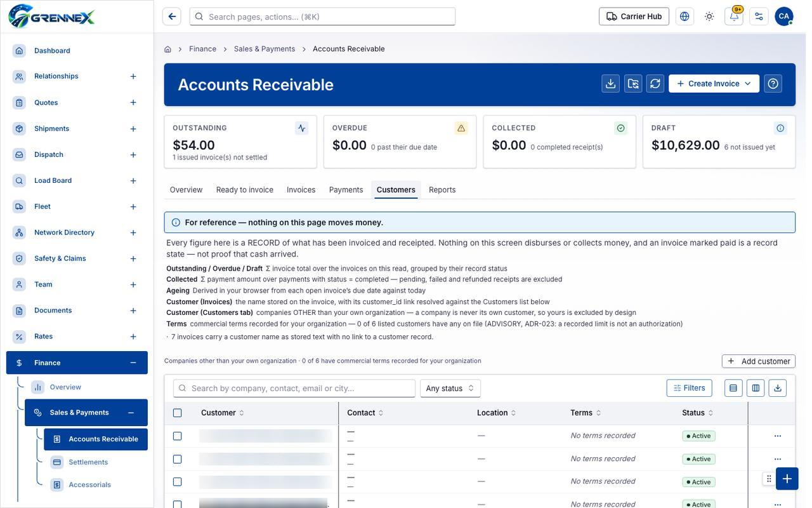Switch table to row density view icon
Viewport: 812px width, 508px height.
[733, 388]
